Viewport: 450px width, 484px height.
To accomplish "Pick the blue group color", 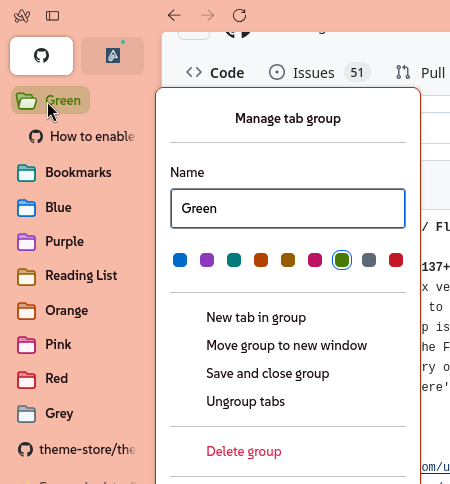I will click(180, 260).
